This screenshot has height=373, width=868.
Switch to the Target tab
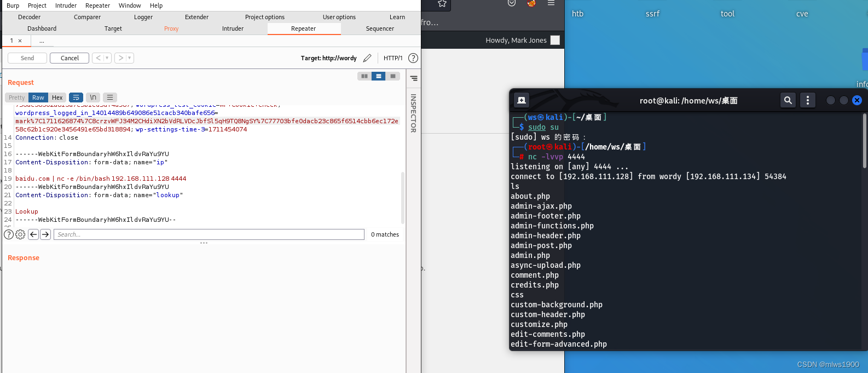(x=113, y=28)
